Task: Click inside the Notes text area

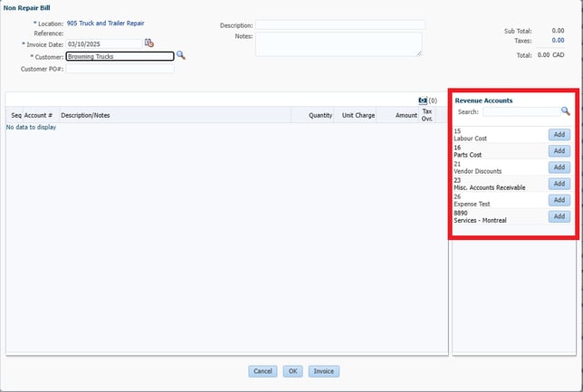Action: pos(338,44)
